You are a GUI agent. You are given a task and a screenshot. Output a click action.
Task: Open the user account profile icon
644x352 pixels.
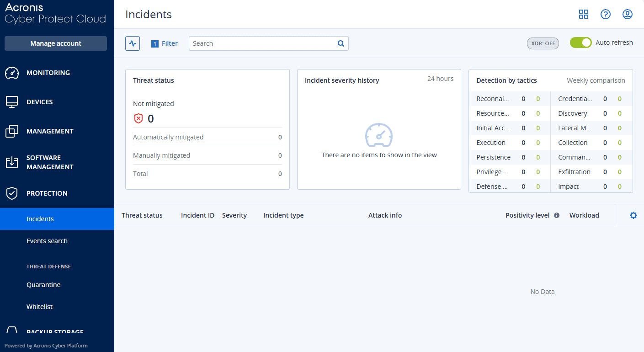pyautogui.click(x=627, y=14)
